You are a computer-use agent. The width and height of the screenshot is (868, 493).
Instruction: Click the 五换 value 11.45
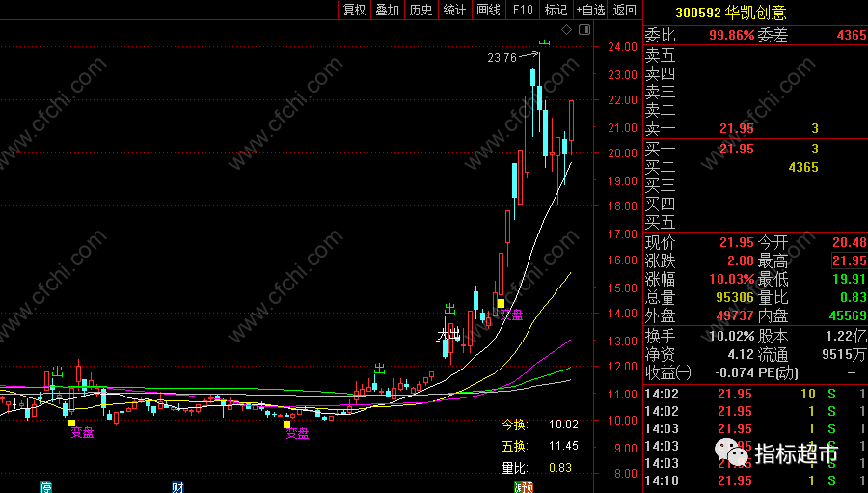coord(563,446)
